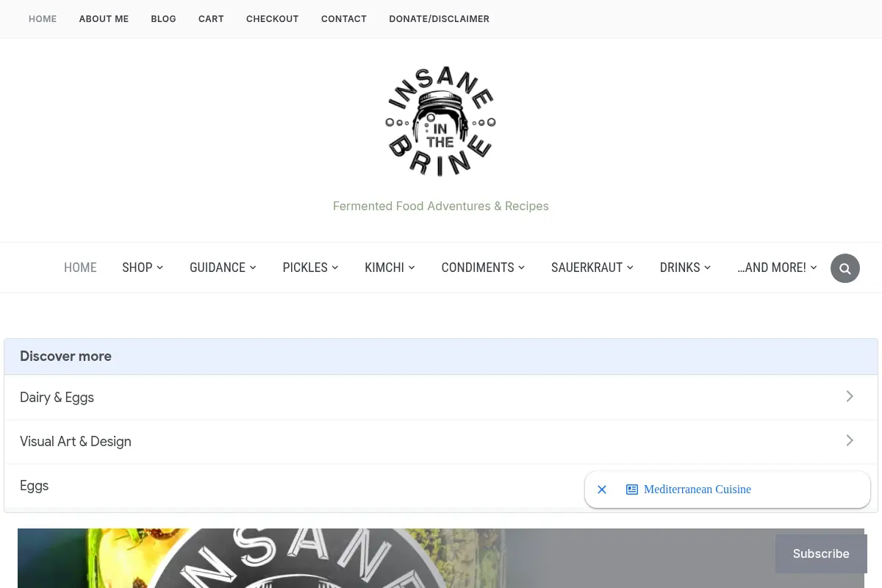Open the Visual Art & Design chevron
Screen dimensions: 882x588
[x=850, y=441]
